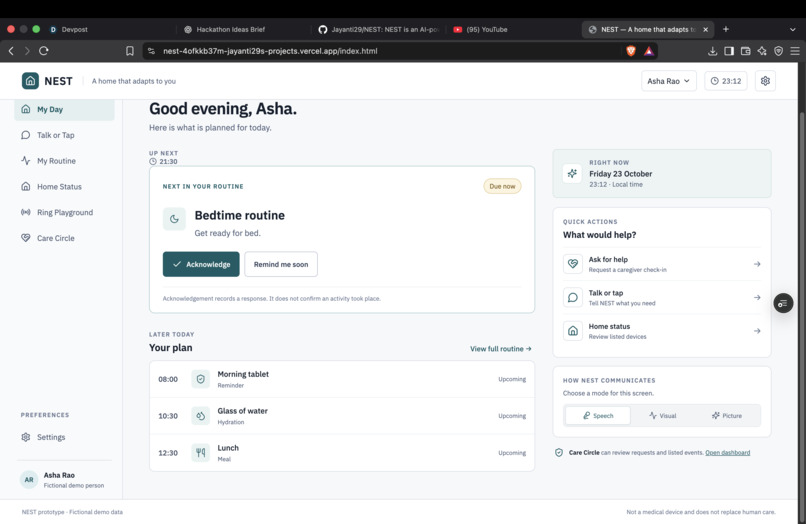This screenshot has height=524, width=806.
Task: Click the Due now badge
Action: [502, 186]
